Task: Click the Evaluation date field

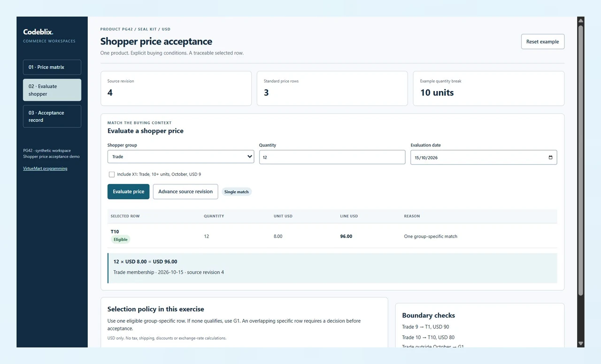Action: tap(484, 157)
